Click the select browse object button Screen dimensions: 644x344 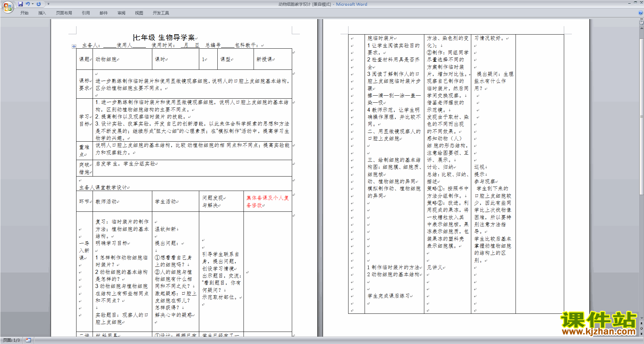(642, 328)
